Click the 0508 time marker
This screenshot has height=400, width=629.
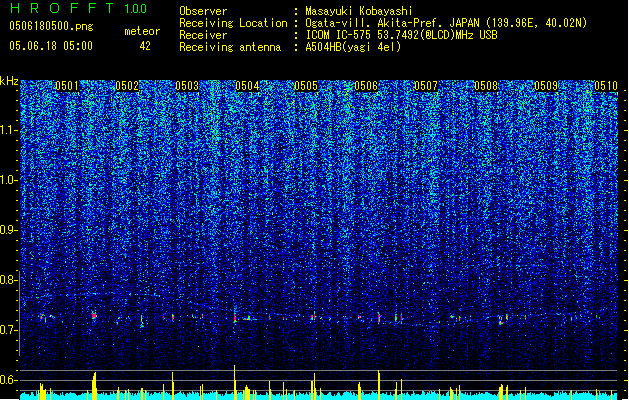[486, 86]
